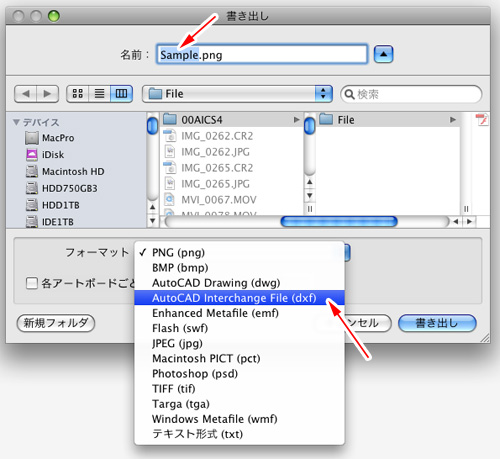Click the 書き出し export button
Viewport: 500px width, 459px height.
coord(437,323)
